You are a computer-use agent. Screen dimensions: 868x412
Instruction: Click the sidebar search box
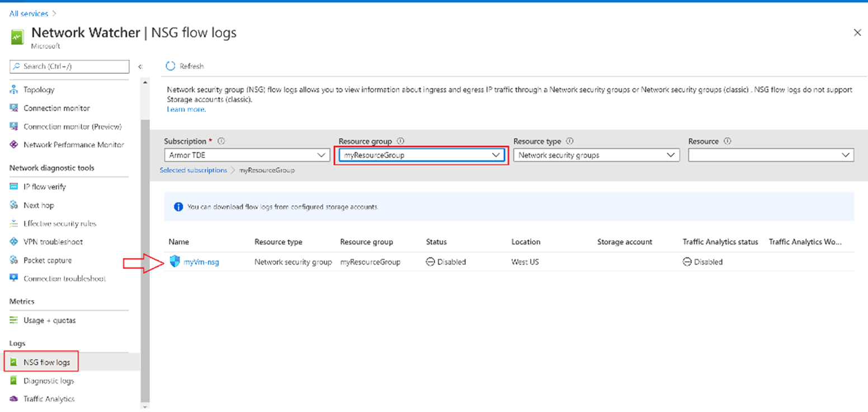tap(69, 67)
